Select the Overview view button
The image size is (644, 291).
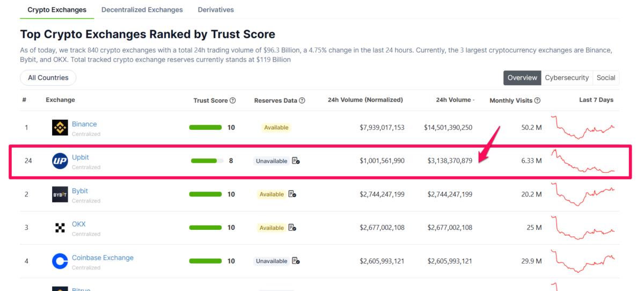point(522,78)
